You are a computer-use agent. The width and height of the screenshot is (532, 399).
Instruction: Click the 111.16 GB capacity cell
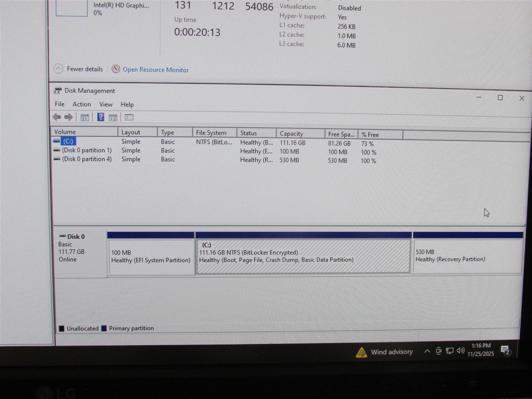tap(292, 143)
